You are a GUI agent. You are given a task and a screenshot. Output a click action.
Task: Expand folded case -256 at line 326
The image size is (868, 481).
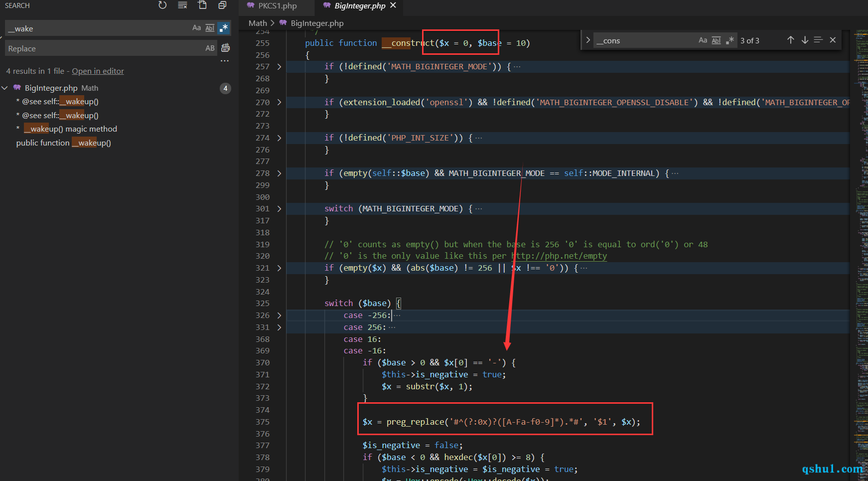pyautogui.click(x=279, y=316)
